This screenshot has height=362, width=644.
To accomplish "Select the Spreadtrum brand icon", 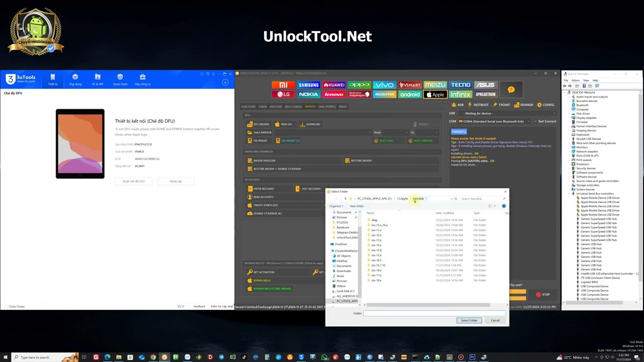I will point(486,95).
